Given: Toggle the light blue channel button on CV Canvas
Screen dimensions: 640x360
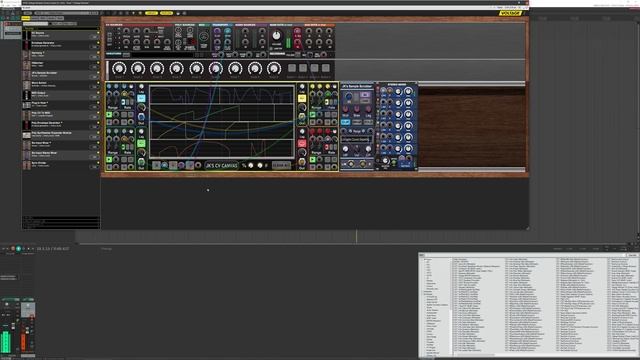Looking at the screenshot, I should pos(141,98).
